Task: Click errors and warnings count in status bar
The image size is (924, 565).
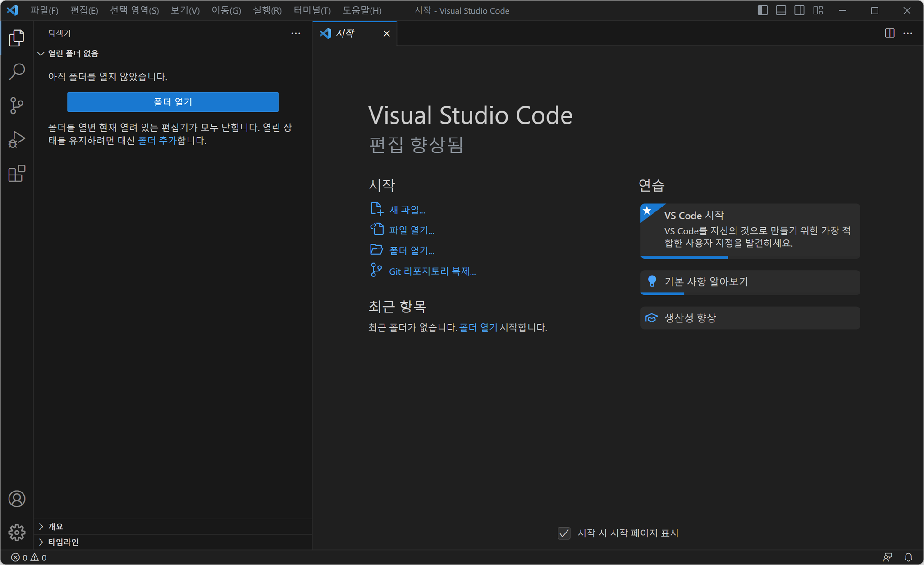Action: coord(29,557)
